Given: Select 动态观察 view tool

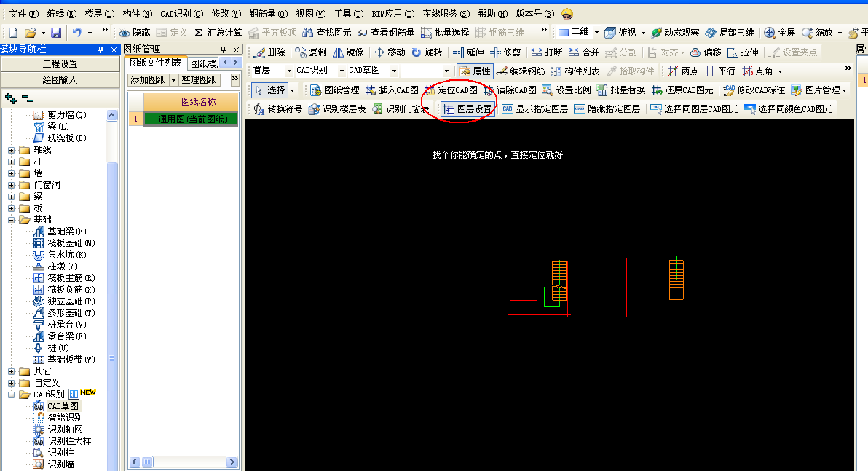Looking at the screenshot, I should (x=675, y=33).
